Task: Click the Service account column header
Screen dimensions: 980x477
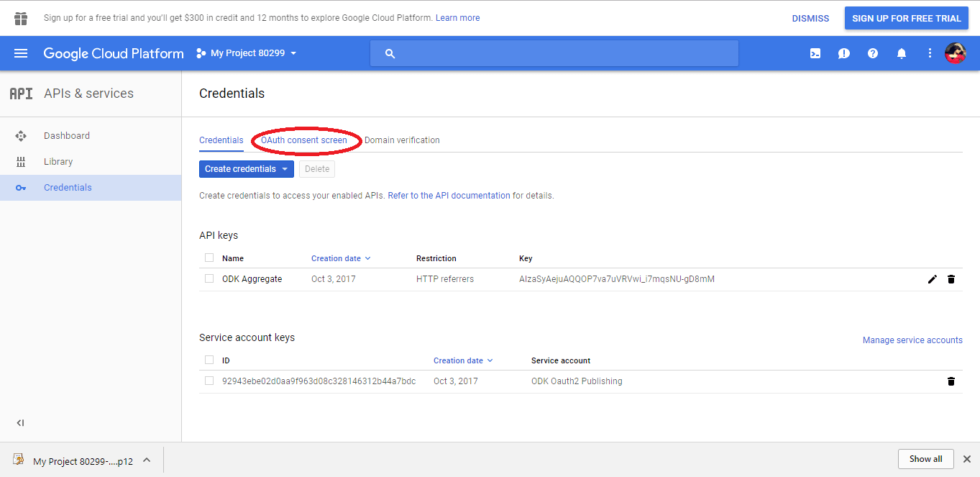Action: point(561,360)
